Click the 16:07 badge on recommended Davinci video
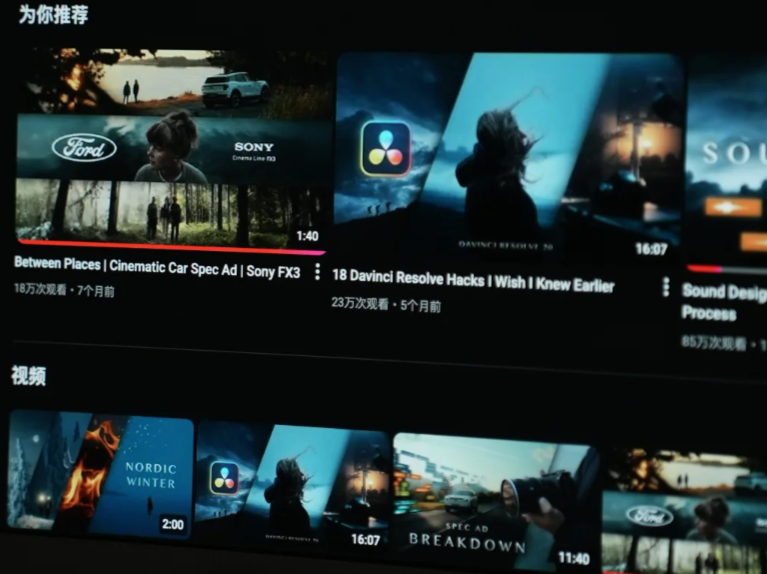767x574 pixels. coord(651,249)
